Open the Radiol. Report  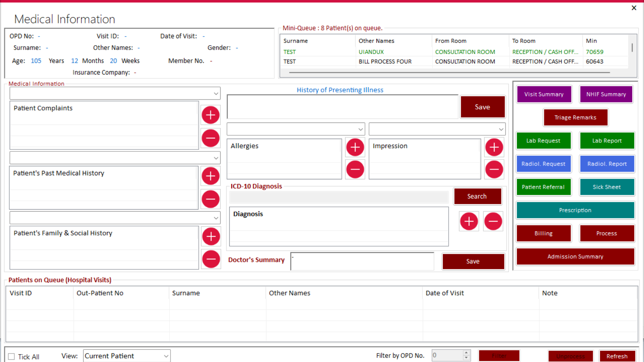(x=607, y=164)
